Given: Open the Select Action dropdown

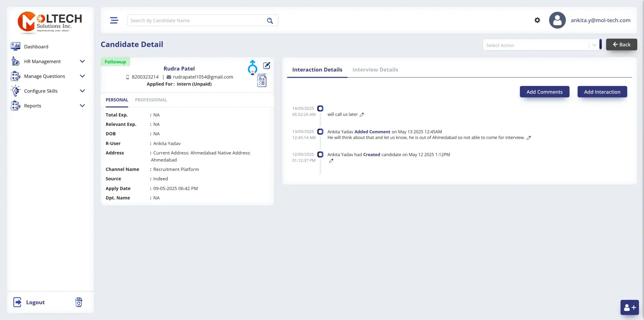Looking at the screenshot, I should (x=541, y=45).
